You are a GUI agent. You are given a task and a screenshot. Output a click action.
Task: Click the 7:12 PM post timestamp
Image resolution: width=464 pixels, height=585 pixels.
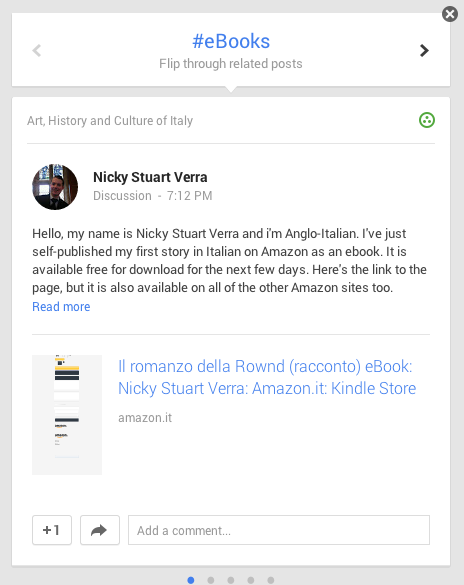189,195
